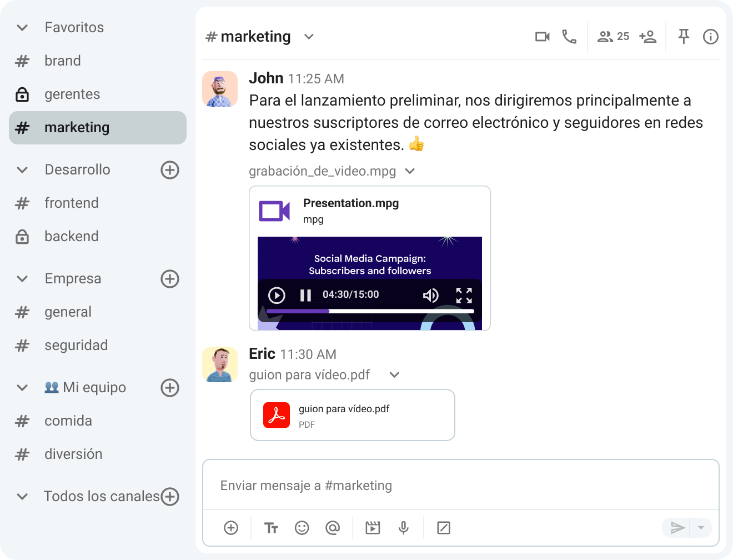The width and height of the screenshot is (733, 560).
Task: Pause the Presentation.mpg video
Action: [x=305, y=295]
